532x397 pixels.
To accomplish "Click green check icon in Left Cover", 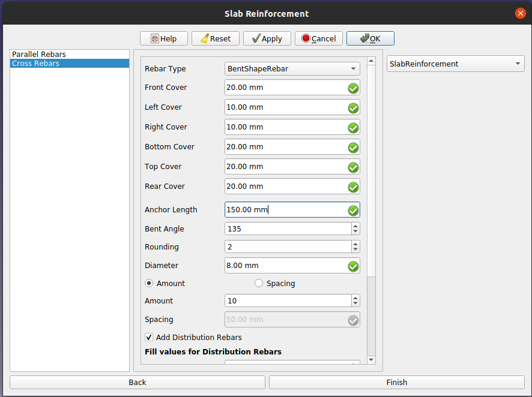I will pos(353,108).
